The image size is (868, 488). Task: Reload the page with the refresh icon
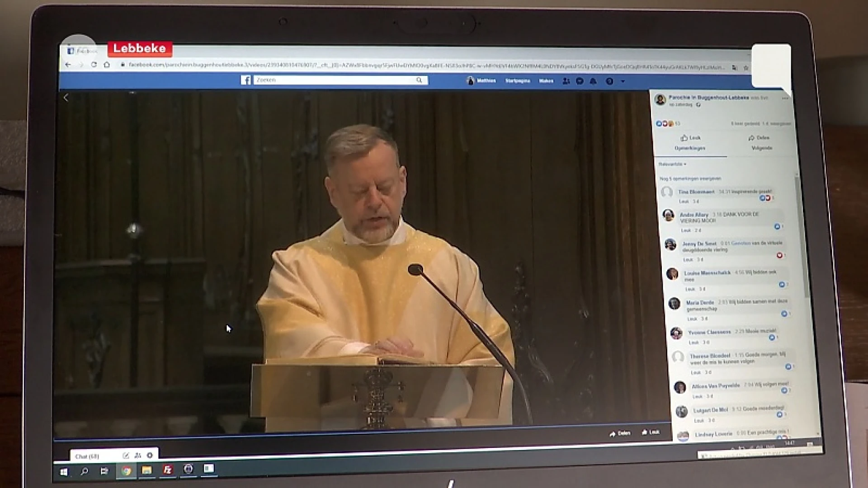point(94,65)
